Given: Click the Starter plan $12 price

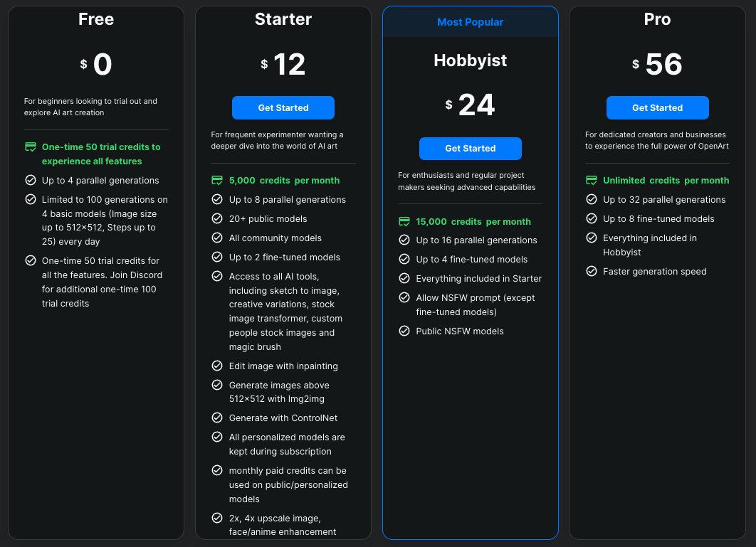Looking at the screenshot, I should coord(283,65).
